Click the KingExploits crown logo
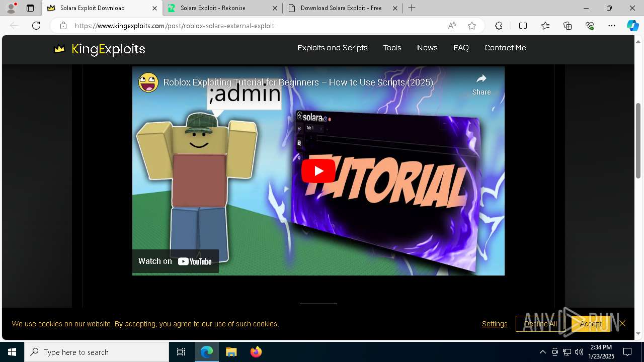The width and height of the screenshot is (644, 362). click(59, 49)
